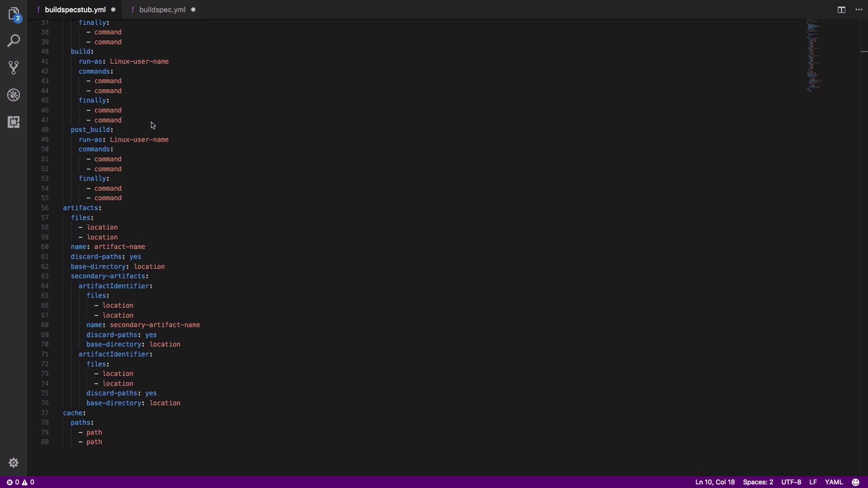Open the More Actions ellipsis menu
868x488 pixels.
(859, 9)
